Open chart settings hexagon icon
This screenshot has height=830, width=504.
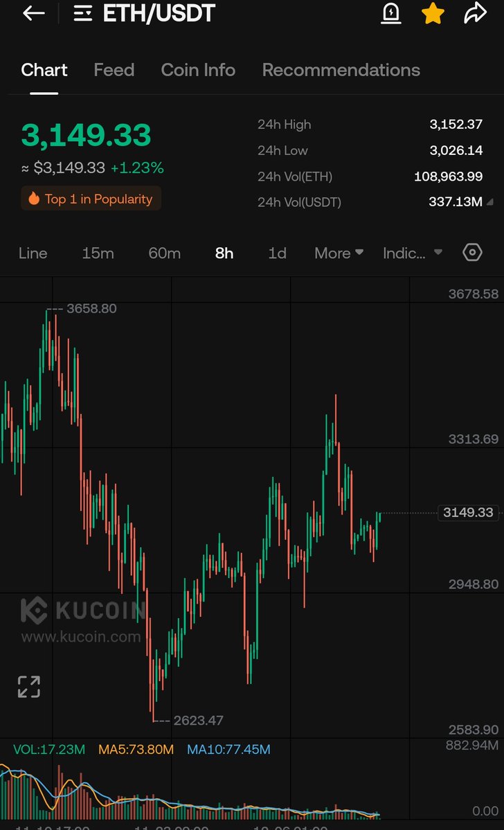coord(472,253)
